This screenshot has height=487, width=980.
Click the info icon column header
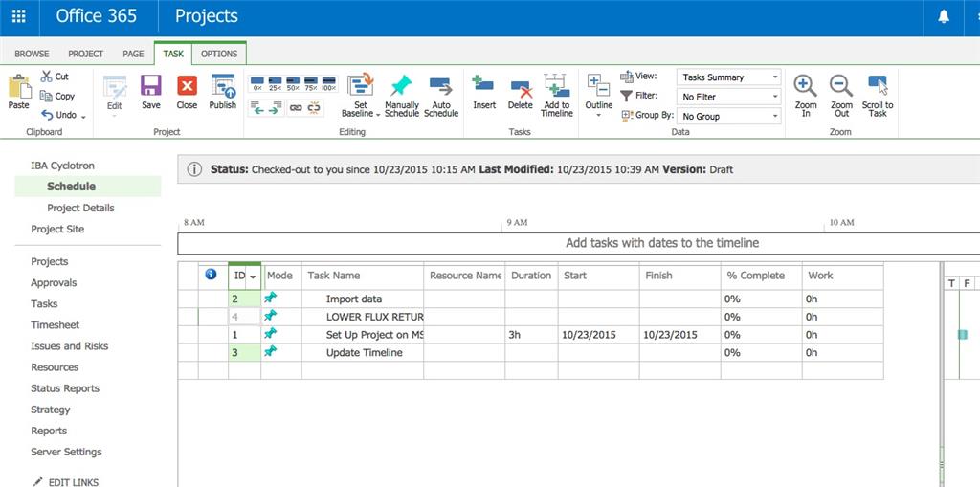click(211, 275)
